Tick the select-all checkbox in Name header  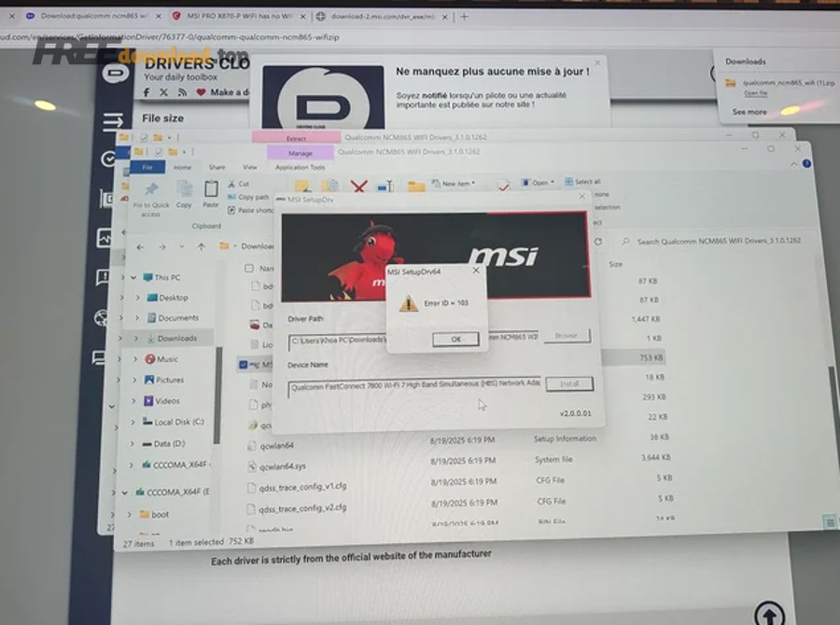(249, 268)
